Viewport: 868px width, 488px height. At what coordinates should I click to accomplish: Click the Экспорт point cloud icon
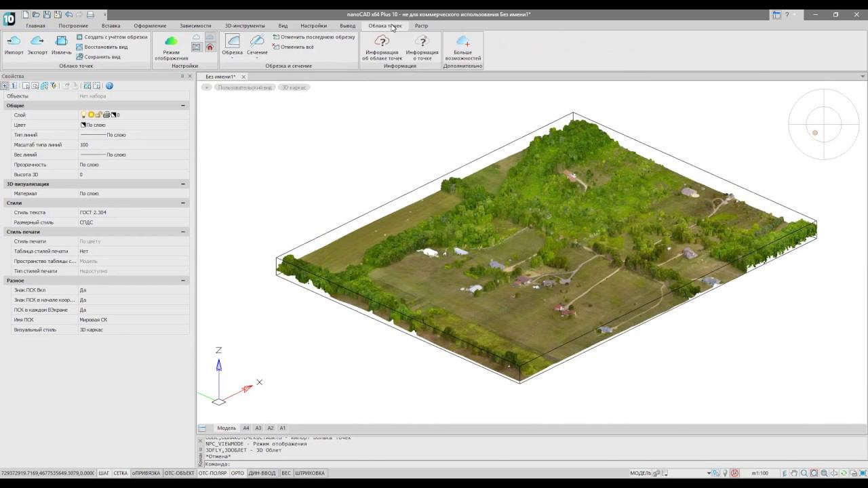37,45
